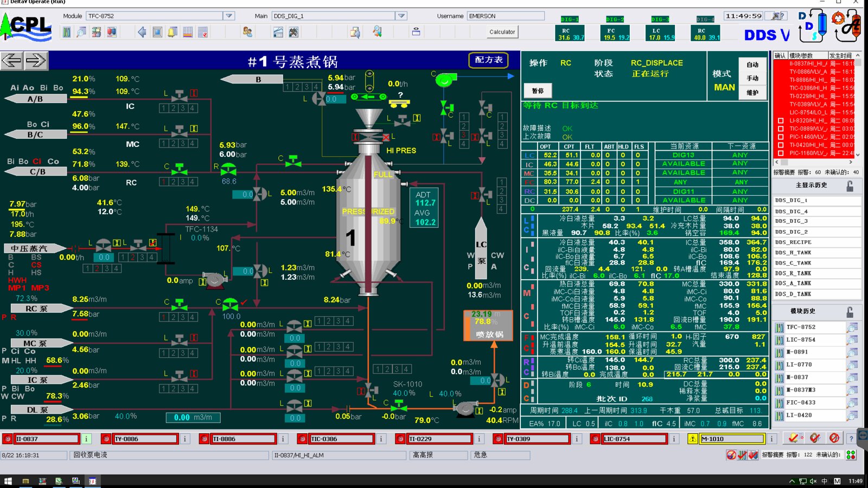The height and width of the screenshot is (488, 868).
Task: Click the 暂停 pause button
Action: point(538,91)
